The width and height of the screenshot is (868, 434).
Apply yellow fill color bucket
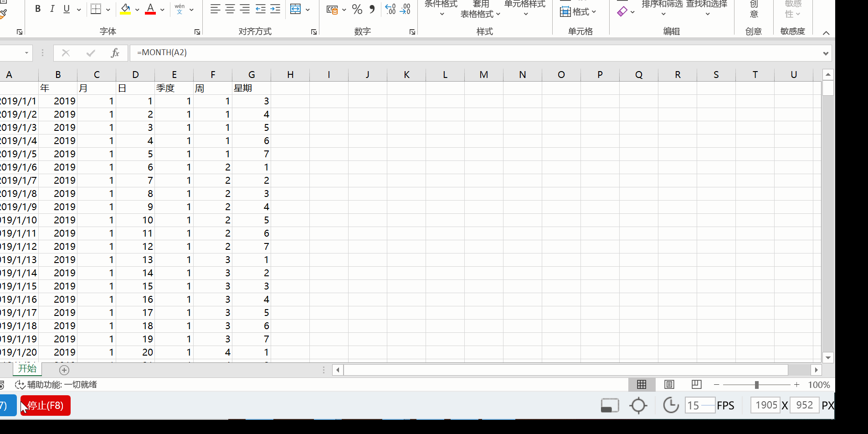125,9
